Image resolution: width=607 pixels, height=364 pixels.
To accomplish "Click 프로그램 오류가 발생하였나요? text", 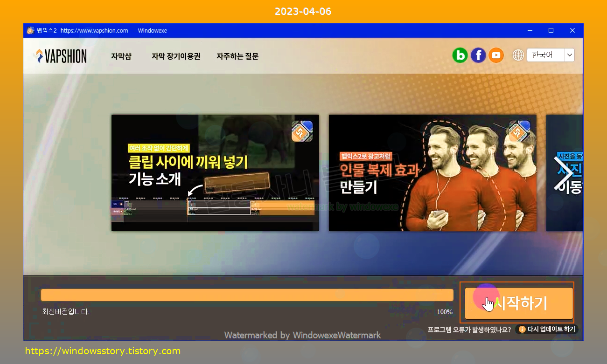I will (469, 330).
